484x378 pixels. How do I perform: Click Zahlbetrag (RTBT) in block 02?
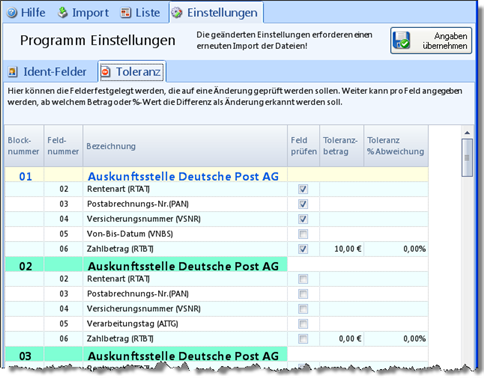tap(120, 339)
